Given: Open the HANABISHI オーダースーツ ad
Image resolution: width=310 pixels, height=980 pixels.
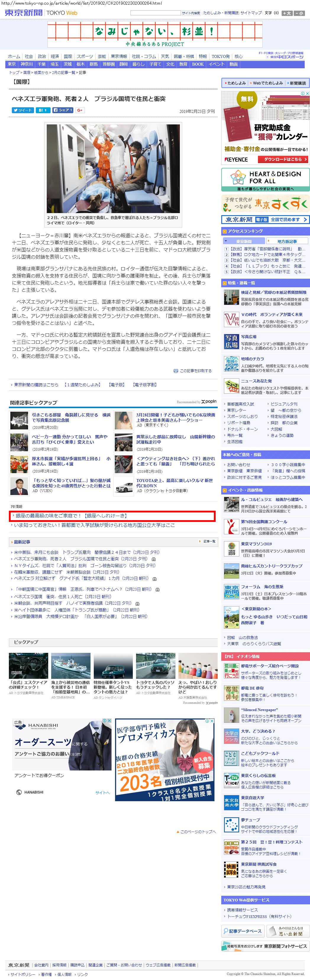Looking at the screenshot, I should (62, 759).
